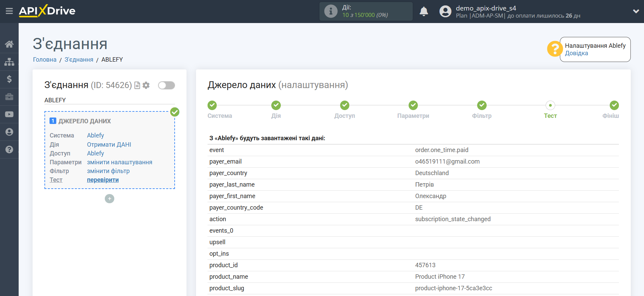The height and width of the screenshot is (296, 644).
Task: Edit the ABLEFY connection name field
Action: click(x=110, y=100)
